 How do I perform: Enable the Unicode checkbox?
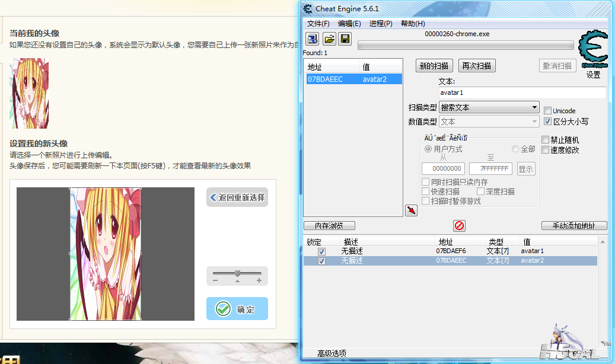548,111
